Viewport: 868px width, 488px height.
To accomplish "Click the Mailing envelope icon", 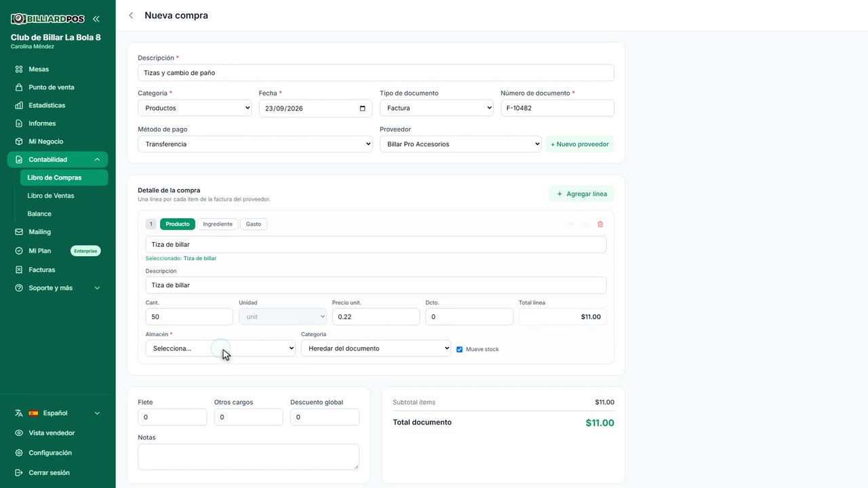I will [x=19, y=232].
